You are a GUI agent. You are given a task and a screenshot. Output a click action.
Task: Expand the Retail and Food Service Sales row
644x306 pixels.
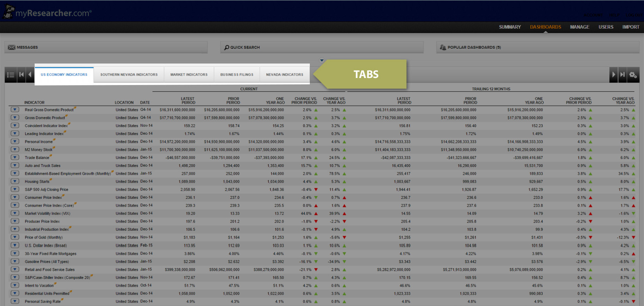pyautogui.click(x=15, y=269)
